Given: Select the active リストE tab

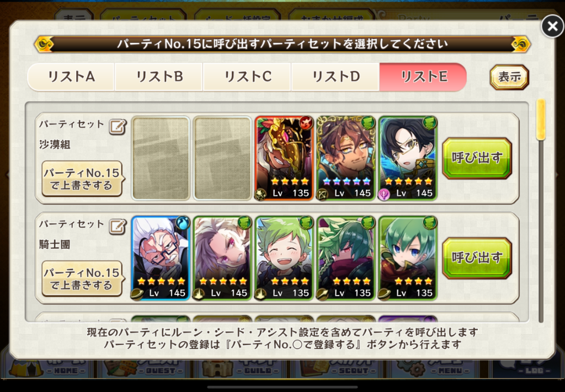Looking at the screenshot, I should pyautogui.click(x=423, y=77).
